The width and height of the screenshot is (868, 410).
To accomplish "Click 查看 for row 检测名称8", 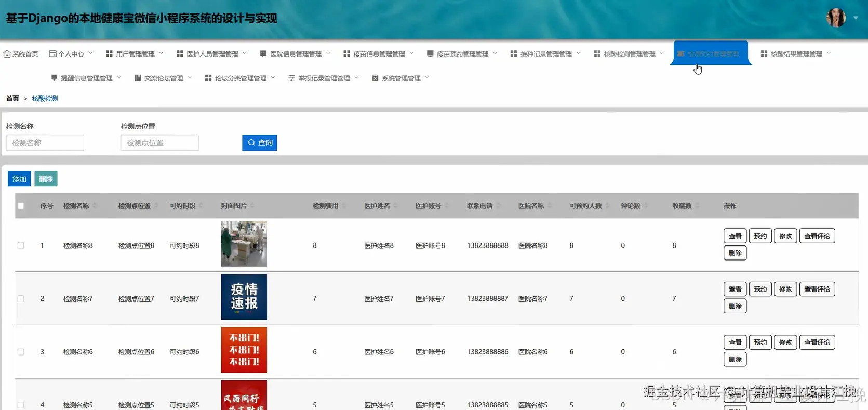I will click(x=735, y=236).
